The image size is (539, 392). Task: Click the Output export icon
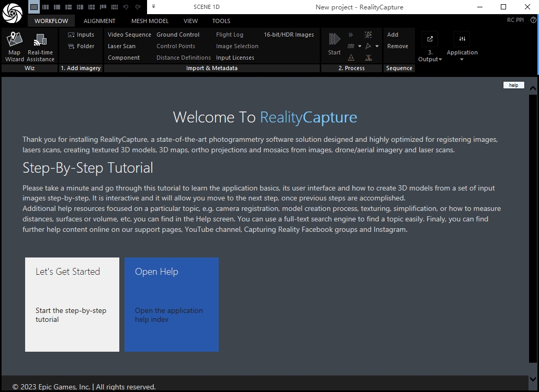click(430, 39)
